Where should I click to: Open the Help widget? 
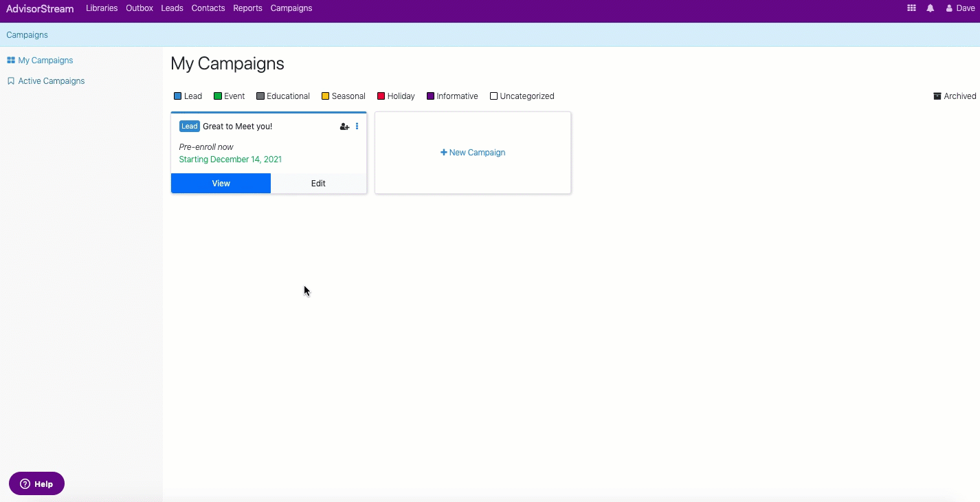pyautogui.click(x=36, y=483)
